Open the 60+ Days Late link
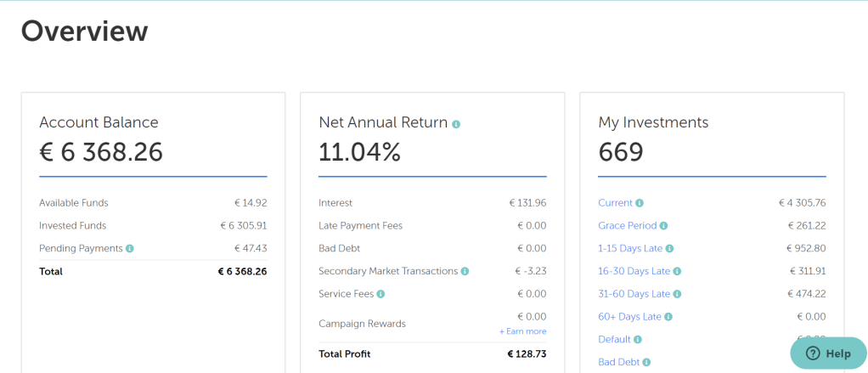 [x=629, y=317]
